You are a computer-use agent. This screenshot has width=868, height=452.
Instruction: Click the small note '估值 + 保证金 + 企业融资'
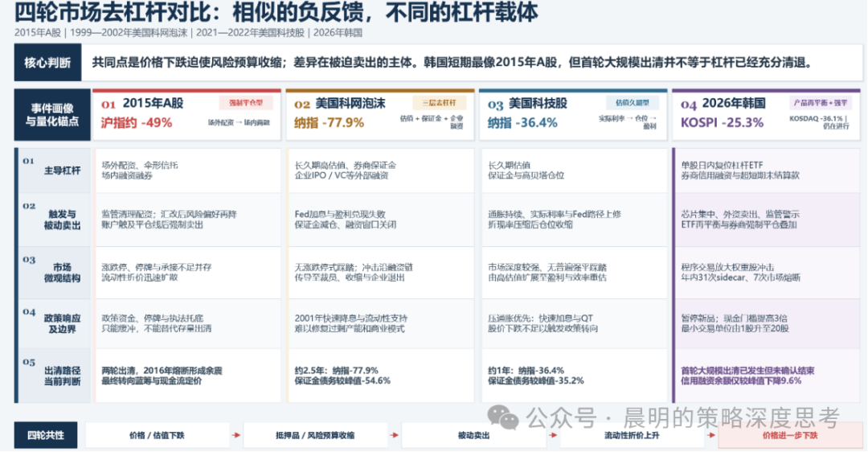(432, 122)
